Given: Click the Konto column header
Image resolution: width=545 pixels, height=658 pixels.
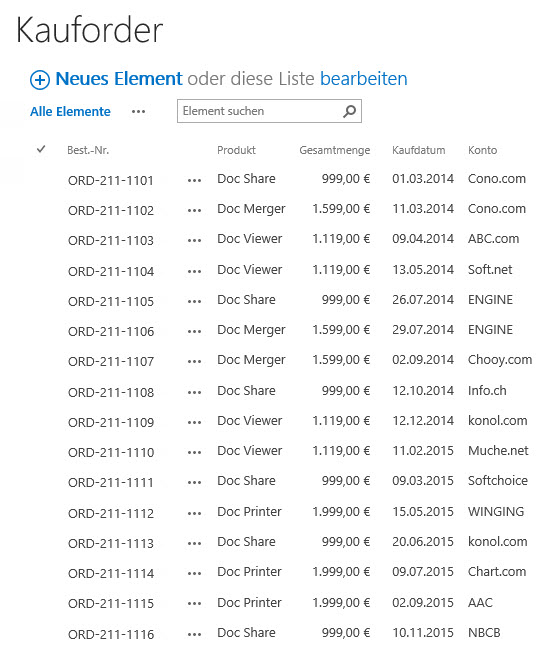Looking at the screenshot, I should (x=482, y=150).
